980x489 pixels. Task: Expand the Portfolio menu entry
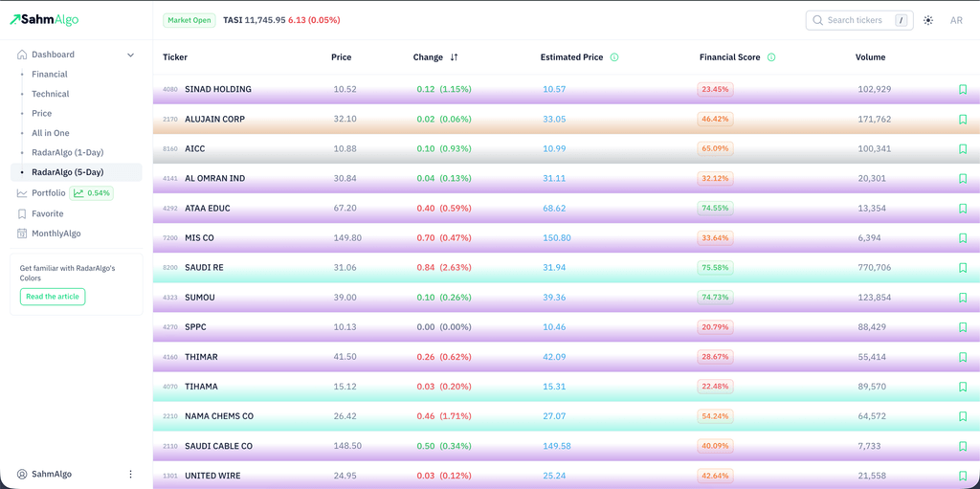point(48,193)
